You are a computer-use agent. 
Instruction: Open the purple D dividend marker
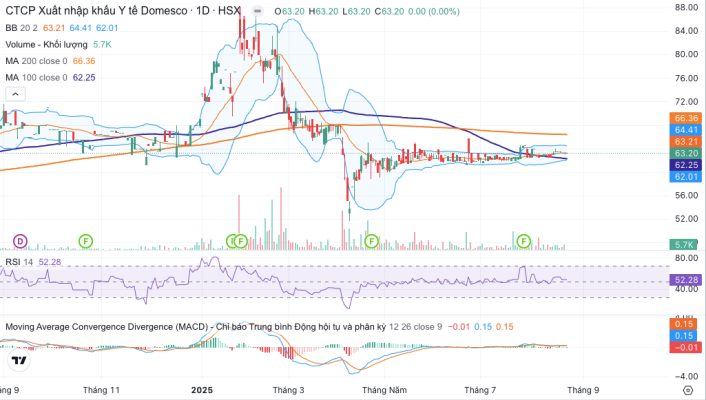click(20, 241)
